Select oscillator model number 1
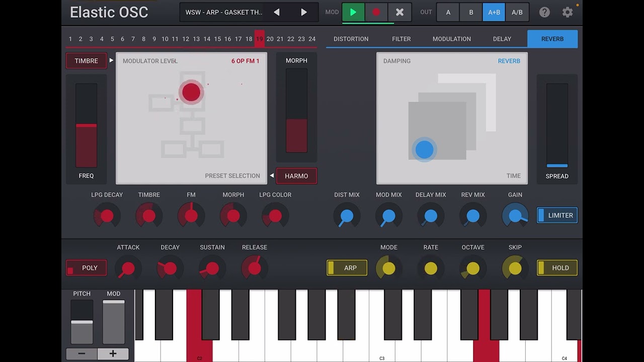644x362 pixels. pyautogui.click(x=70, y=39)
